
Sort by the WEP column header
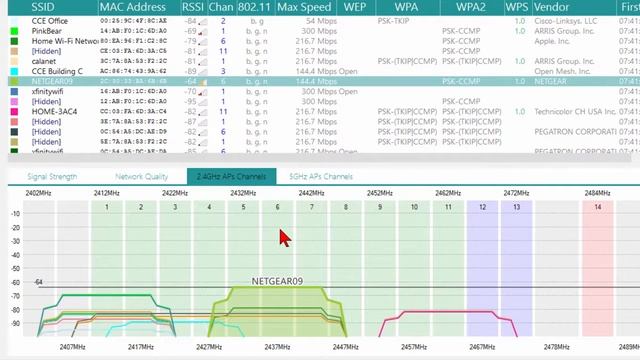click(x=355, y=7)
